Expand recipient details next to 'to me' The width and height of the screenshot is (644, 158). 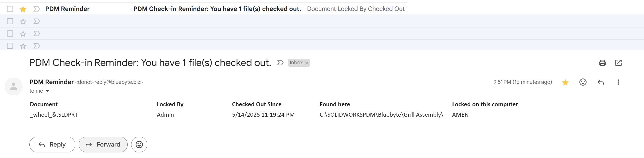[x=48, y=91]
